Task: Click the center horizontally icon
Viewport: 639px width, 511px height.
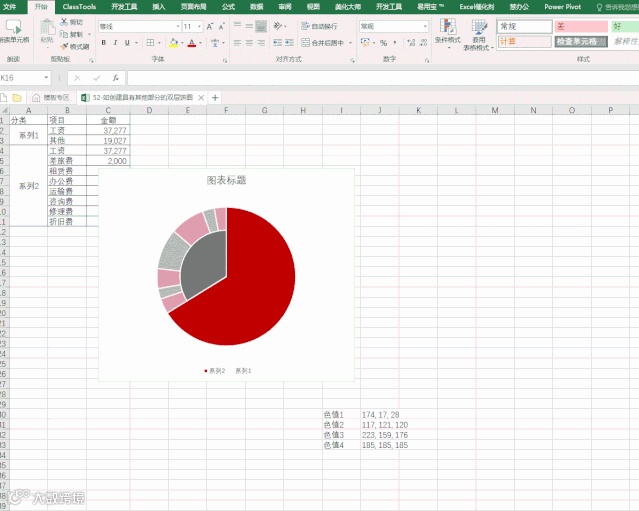Action: pos(249,42)
